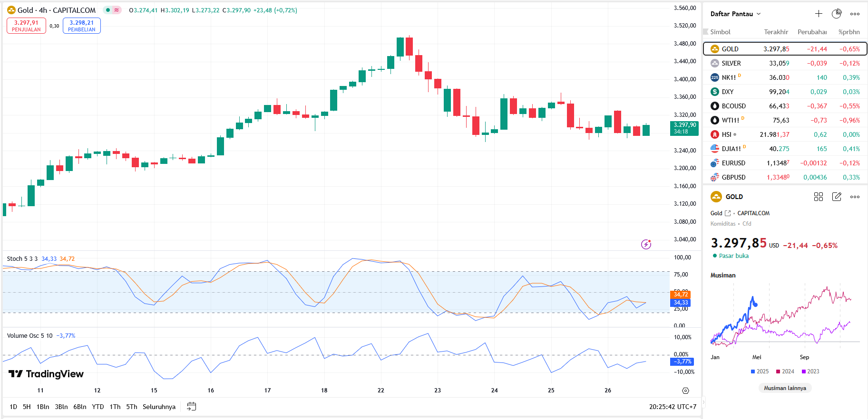Click the purple lightning flash icon
Viewport: 868px width, 419px height.
pyautogui.click(x=646, y=244)
